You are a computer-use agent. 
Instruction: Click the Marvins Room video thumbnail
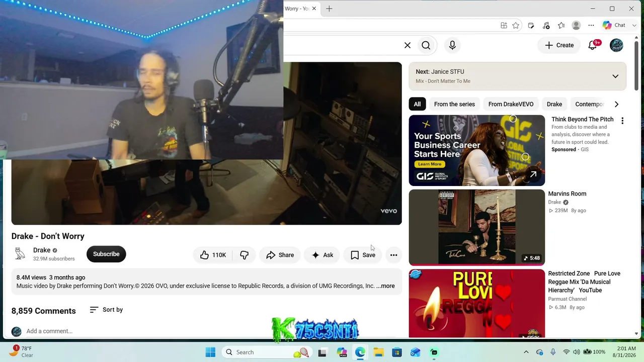[x=476, y=227]
